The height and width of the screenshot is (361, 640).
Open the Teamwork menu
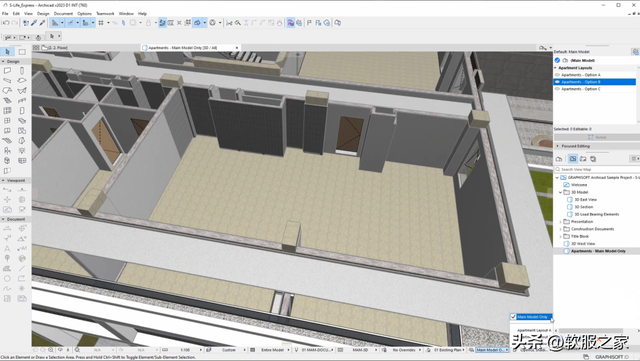(x=105, y=13)
